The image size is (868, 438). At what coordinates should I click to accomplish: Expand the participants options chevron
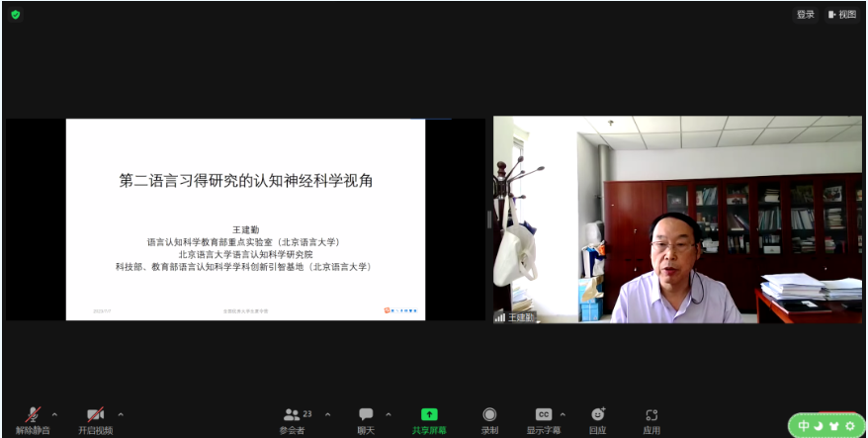point(327,414)
